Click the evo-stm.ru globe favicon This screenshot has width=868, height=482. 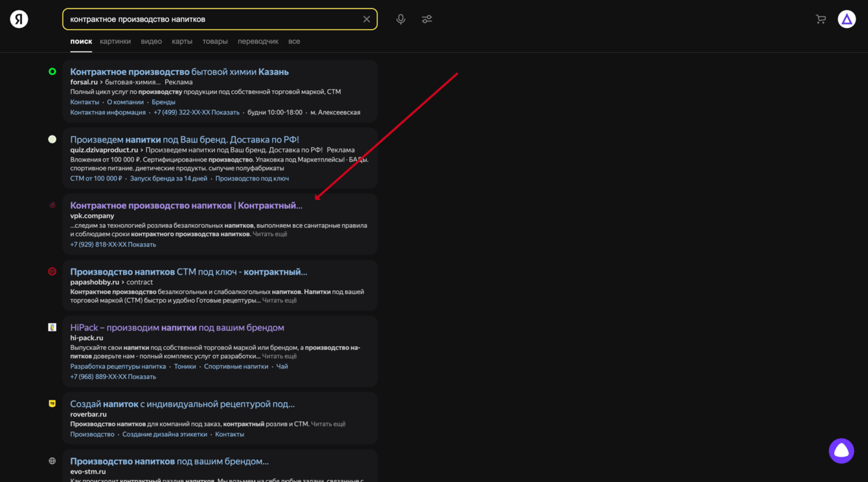(x=52, y=461)
